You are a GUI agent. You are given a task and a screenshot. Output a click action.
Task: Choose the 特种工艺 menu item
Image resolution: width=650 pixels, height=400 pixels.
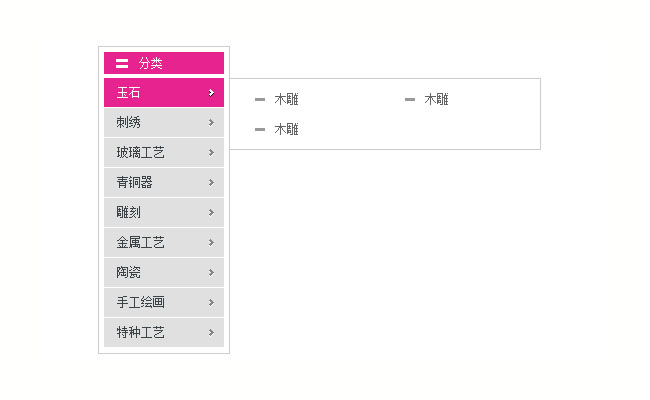pyautogui.click(x=140, y=332)
